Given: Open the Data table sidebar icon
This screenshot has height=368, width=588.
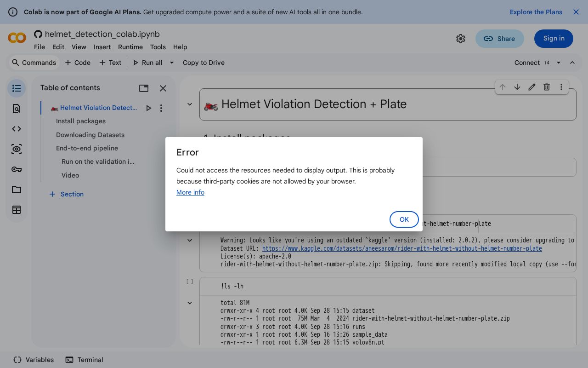Looking at the screenshot, I should (x=17, y=210).
